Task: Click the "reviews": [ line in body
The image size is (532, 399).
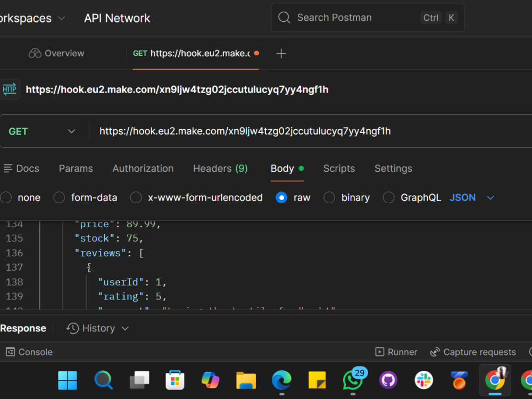Action: 109,253
